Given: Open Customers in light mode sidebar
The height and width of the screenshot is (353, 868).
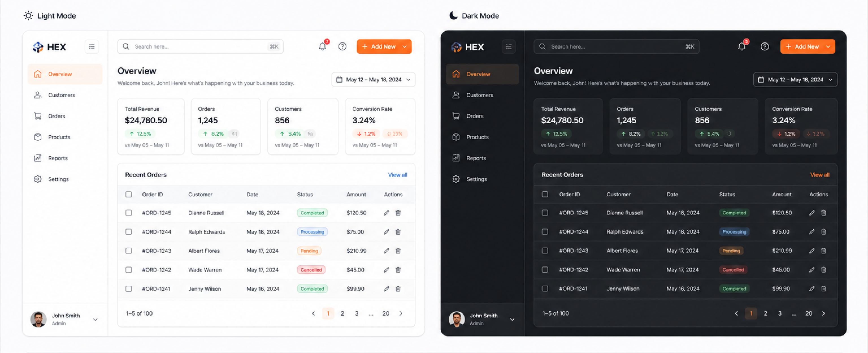Looking at the screenshot, I should [65, 95].
